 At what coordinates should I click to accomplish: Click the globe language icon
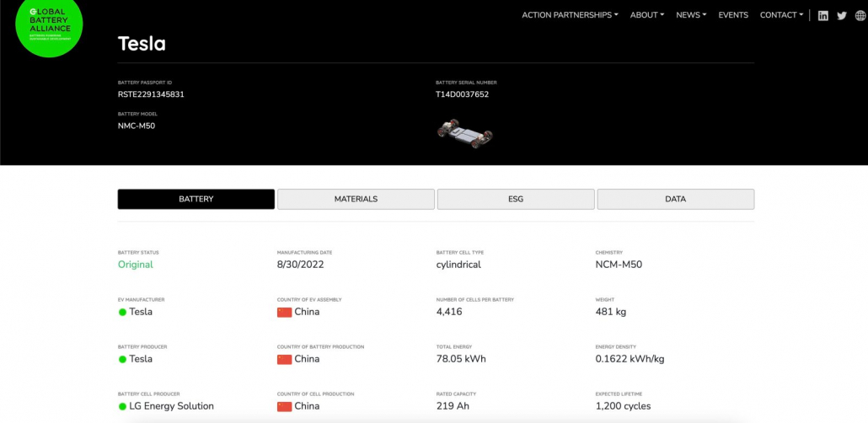pyautogui.click(x=860, y=15)
